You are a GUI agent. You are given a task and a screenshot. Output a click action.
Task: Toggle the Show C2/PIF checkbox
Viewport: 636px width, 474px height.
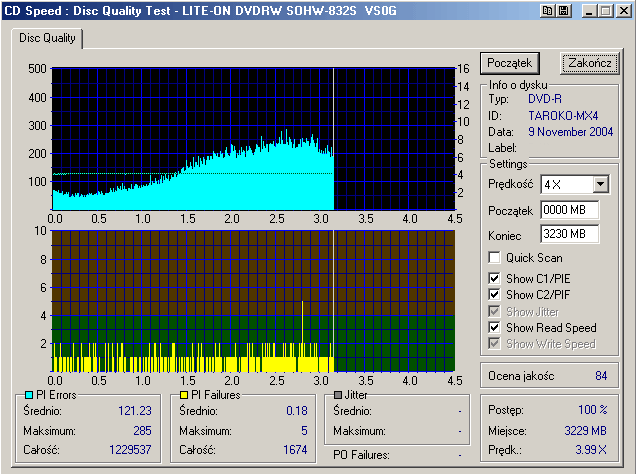pyautogui.click(x=494, y=294)
